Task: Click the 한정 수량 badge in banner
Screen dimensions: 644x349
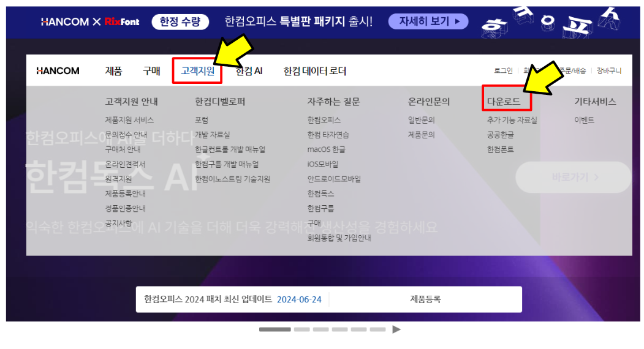Action: click(180, 22)
